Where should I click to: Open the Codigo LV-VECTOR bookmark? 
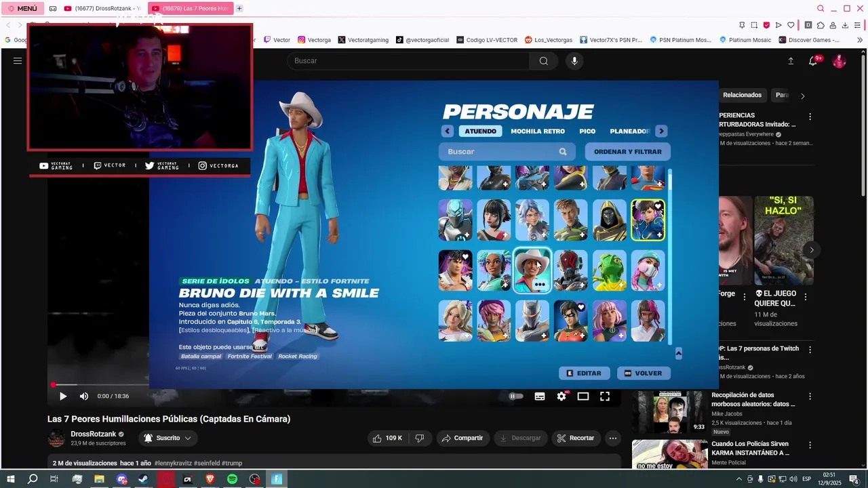point(487,40)
